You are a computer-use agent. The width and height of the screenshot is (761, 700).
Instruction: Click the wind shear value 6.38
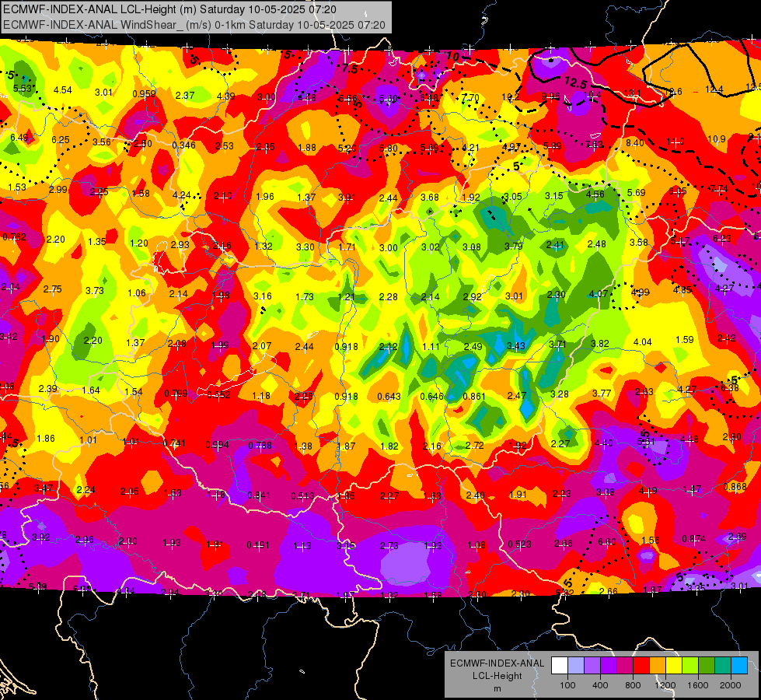pyautogui.click(x=729, y=387)
